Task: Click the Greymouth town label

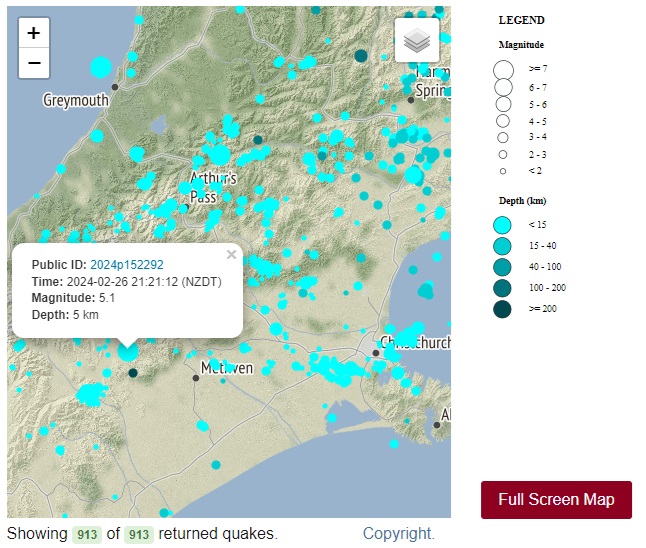Action: pyautogui.click(x=76, y=100)
